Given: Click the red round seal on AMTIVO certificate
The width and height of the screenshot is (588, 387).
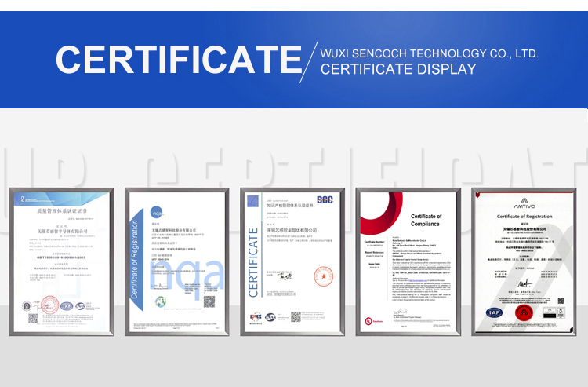Looking at the screenshot, I should click(x=524, y=312).
